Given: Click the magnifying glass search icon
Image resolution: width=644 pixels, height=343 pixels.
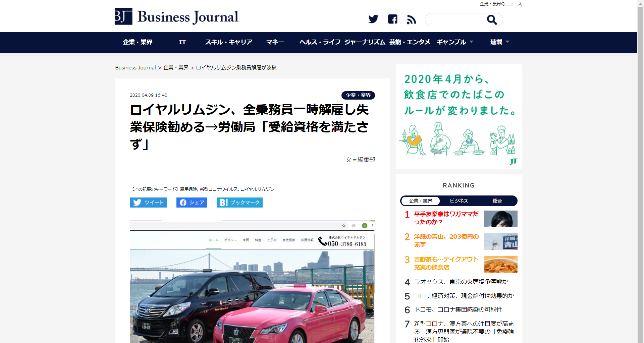Looking at the screenshot, I should click(491, 20).
